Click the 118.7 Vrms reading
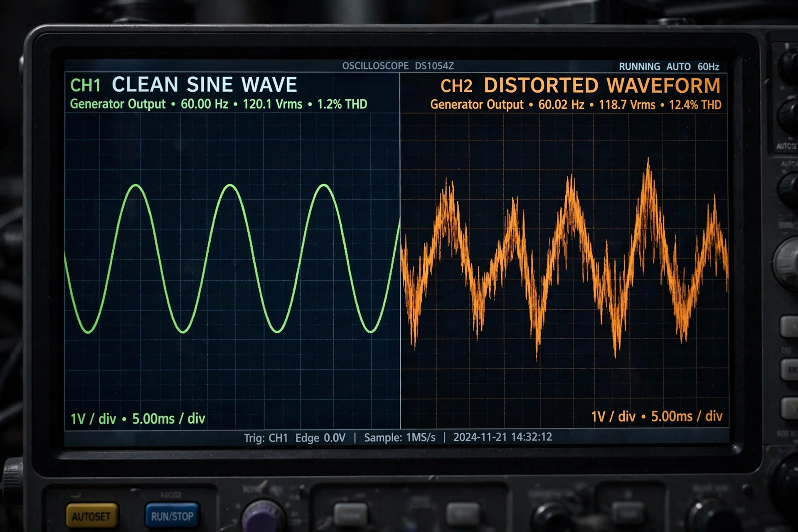798x532 pixels. click(626, 105)
